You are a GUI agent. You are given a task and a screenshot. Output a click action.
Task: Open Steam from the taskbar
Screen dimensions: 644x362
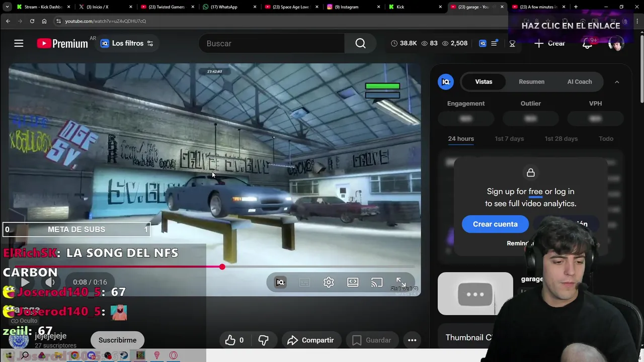click(x=124, y=355)
